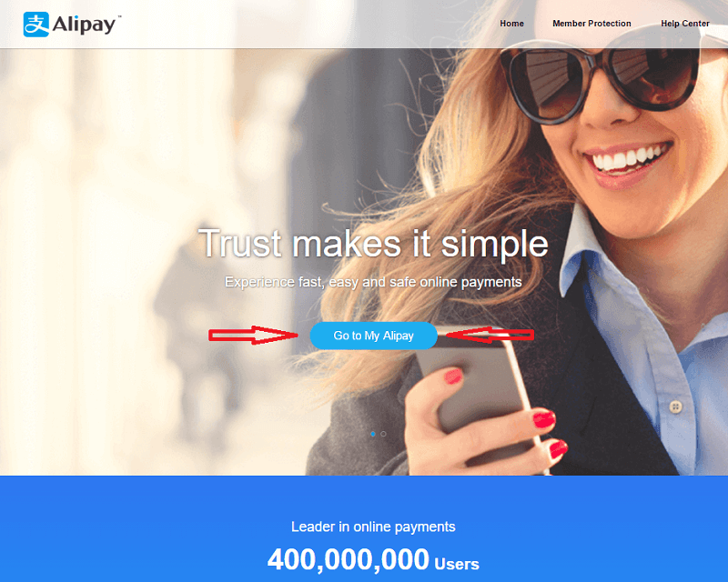The height and width of the screenshot is (582, 728).
Task: Click the 'Experience fast, easy and safe' subtitle
Action: (373, 282)
